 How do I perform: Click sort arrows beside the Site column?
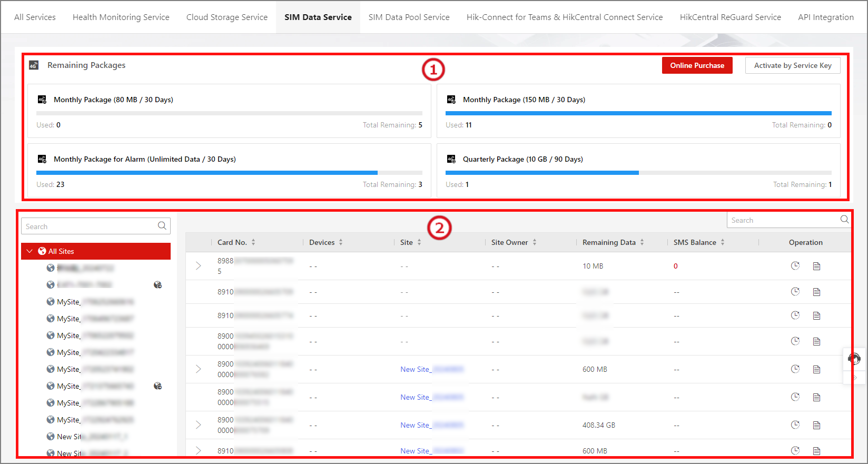tap(419, 242)
